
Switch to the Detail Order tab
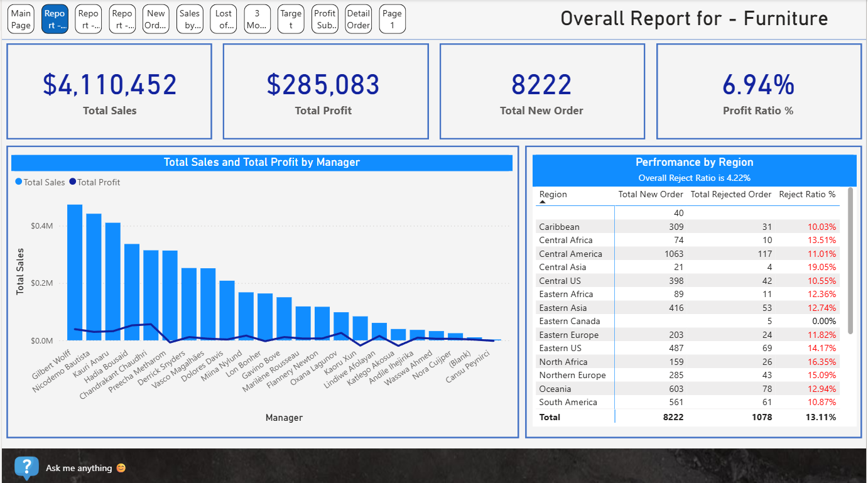pyautogui.click(x=358, y=18)
